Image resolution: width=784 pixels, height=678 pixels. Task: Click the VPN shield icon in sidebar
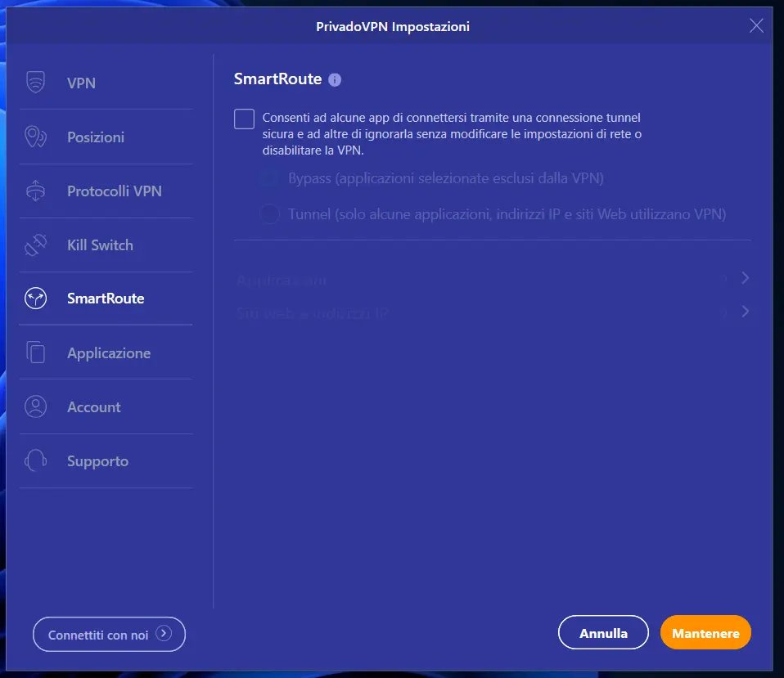[x=35, y=82]
